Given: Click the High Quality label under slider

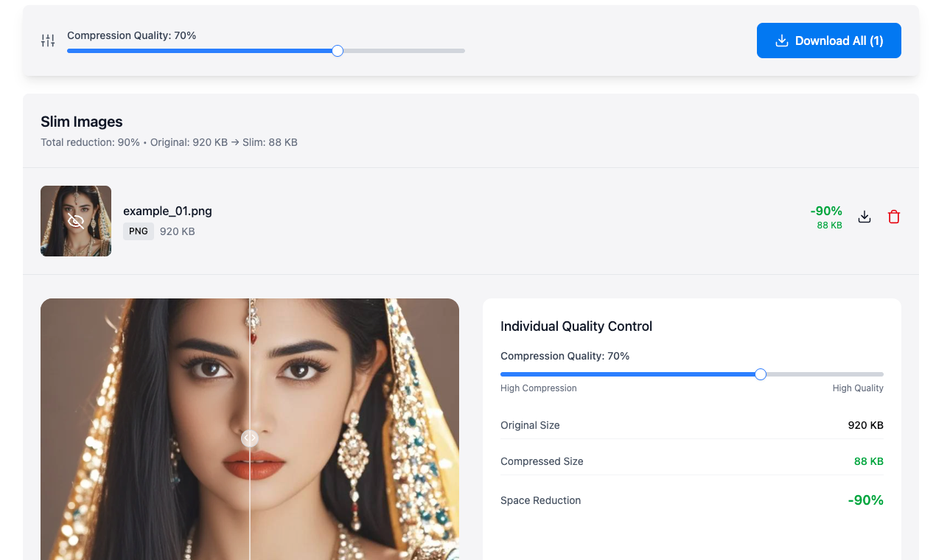Looking at the screenshot, I should click(x=857, y=388).
